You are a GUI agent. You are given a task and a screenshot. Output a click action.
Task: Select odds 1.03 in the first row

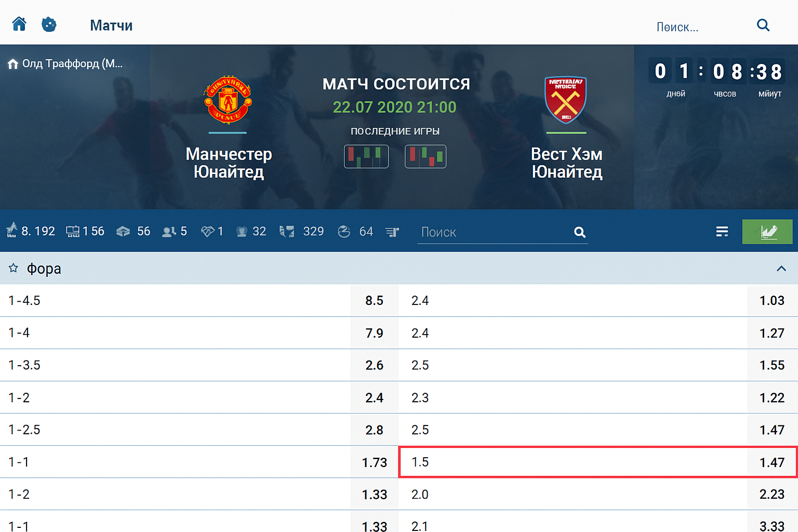pos(772,300)
